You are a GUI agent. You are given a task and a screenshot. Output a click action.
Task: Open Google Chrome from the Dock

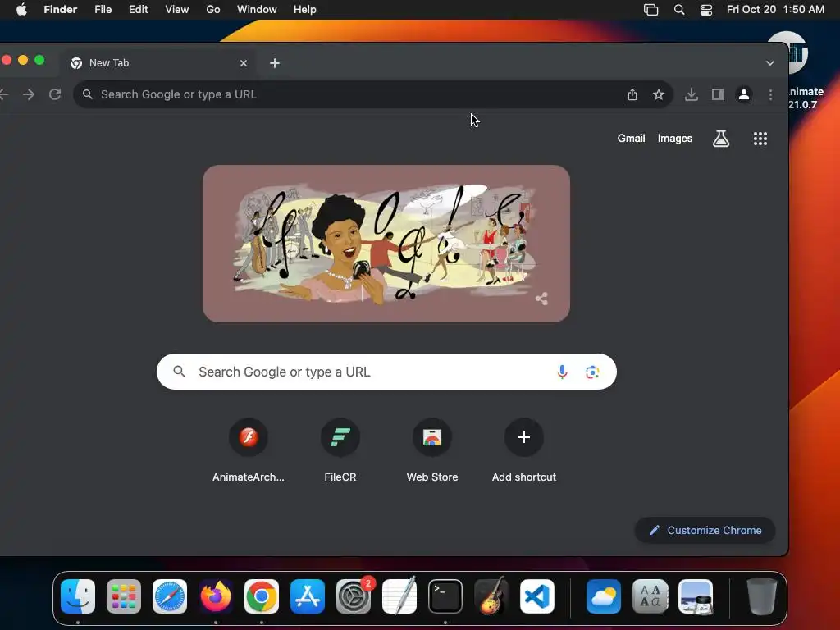pos(262,596)
